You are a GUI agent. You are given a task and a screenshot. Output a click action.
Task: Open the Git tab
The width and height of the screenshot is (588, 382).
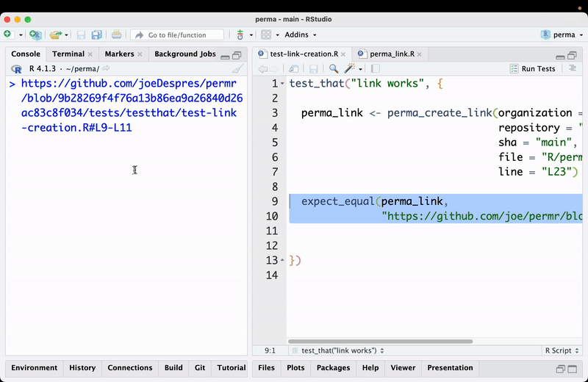200,368
